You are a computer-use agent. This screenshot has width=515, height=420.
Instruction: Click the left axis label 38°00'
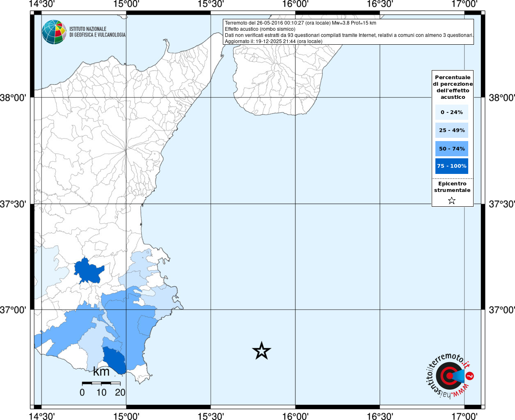coord(13,98)
